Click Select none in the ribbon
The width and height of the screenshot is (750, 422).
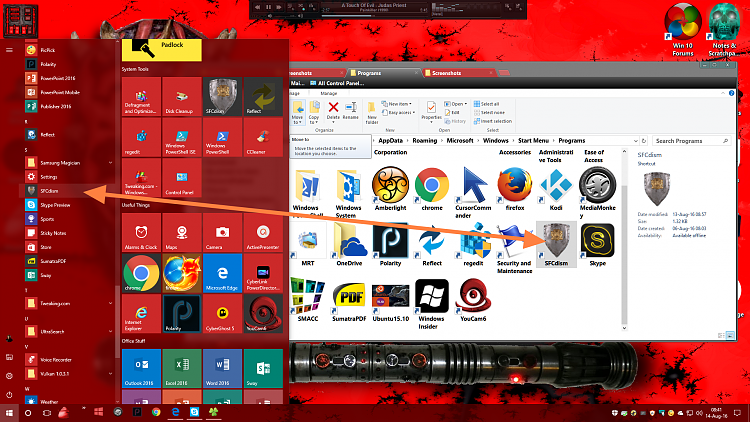coord(489,112)
